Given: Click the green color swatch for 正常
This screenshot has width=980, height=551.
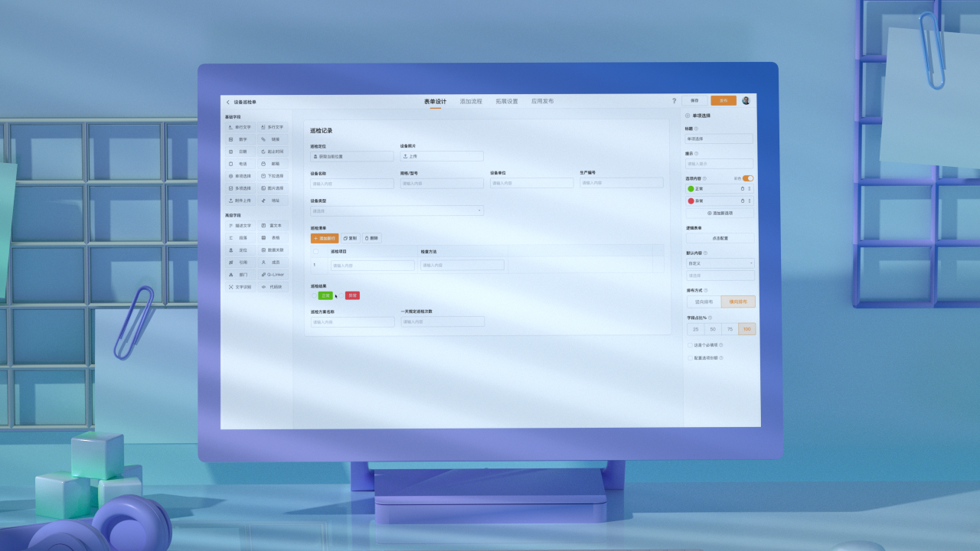Looking at the screenshot, I should (x=691, y=188).
